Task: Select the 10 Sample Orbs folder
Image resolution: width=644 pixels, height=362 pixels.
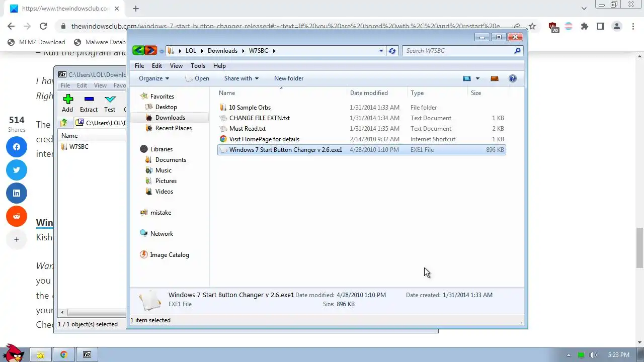Action: (x=250, y=108)
